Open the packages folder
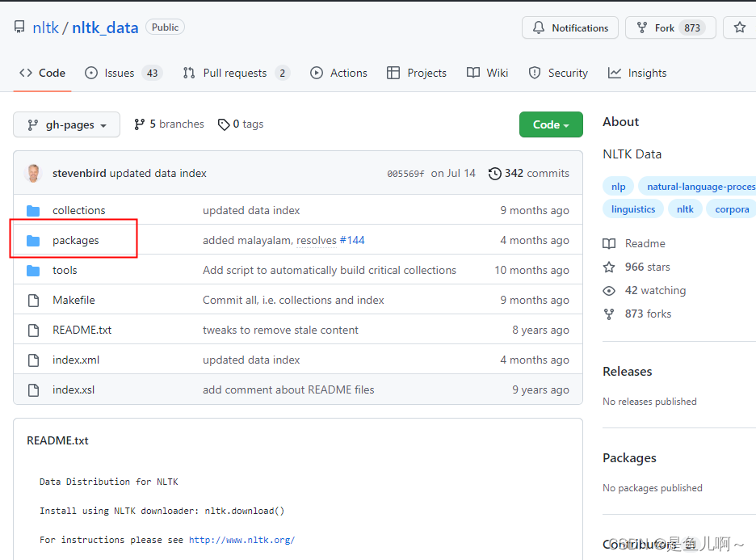Screen dimensions: 756x560 pos(76,240)
